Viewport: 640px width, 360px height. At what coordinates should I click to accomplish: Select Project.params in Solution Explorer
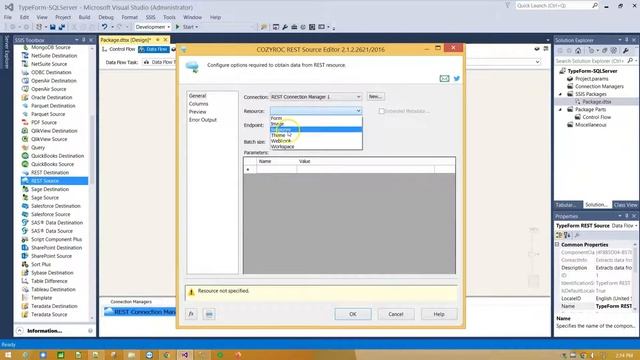(x=591, y=79)
